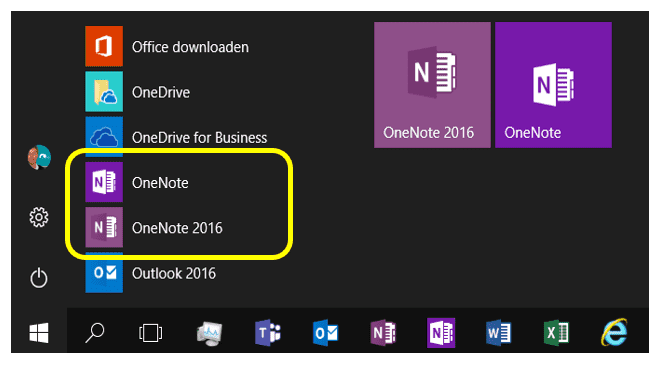Click the OneNote 2016 app list icon

[104, 227]
